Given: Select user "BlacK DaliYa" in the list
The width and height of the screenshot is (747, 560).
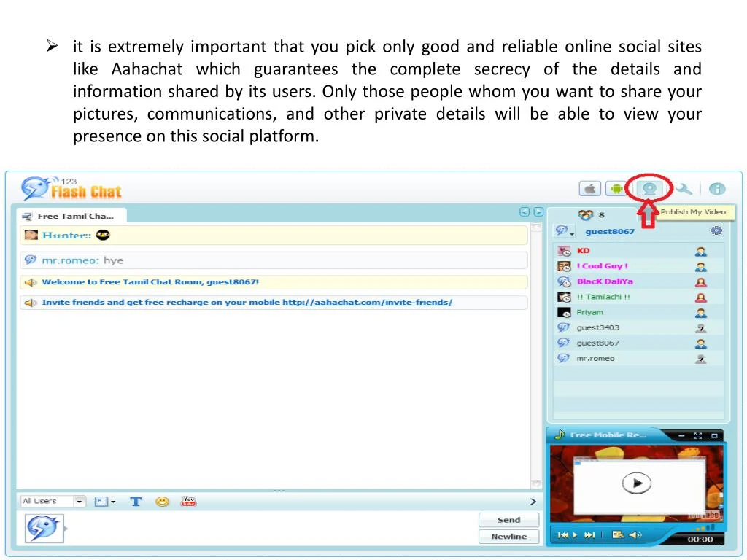Looking at the screenshot, I should tap(605, 281).
